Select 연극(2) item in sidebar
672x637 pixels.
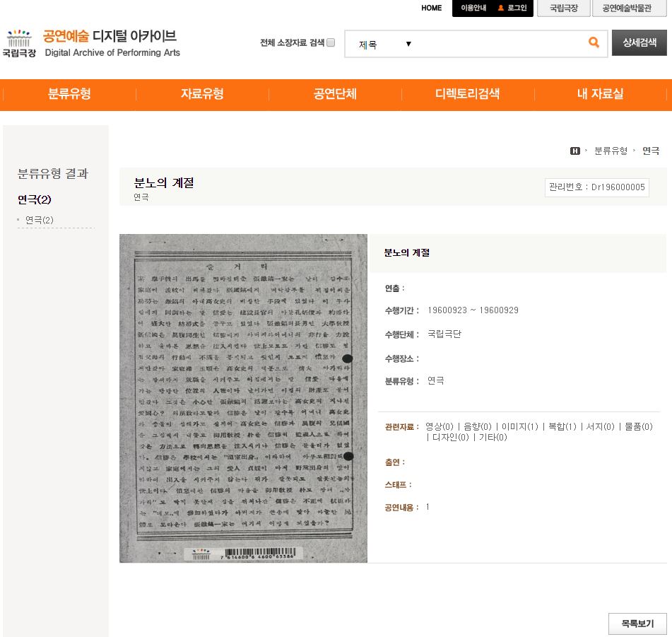[40, 220]
